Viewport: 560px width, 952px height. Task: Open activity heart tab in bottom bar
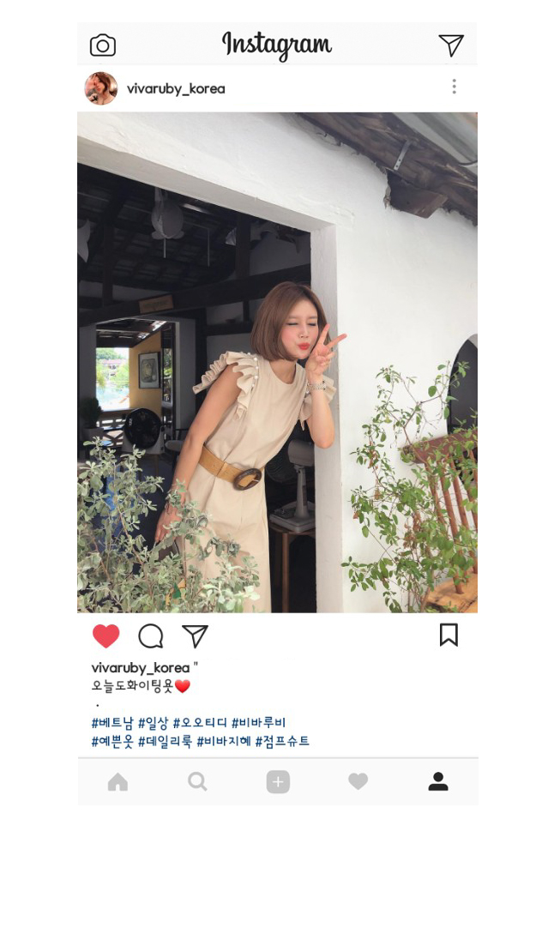point(358,782)
